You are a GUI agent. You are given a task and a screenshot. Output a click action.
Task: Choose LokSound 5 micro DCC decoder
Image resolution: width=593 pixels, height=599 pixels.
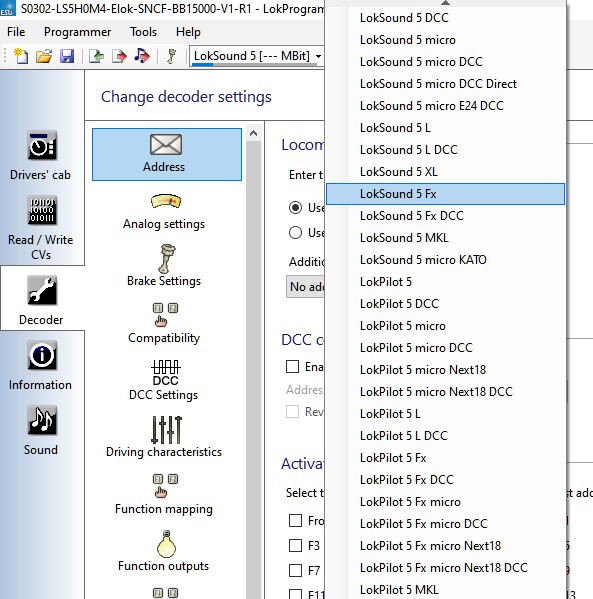point(445,62)
